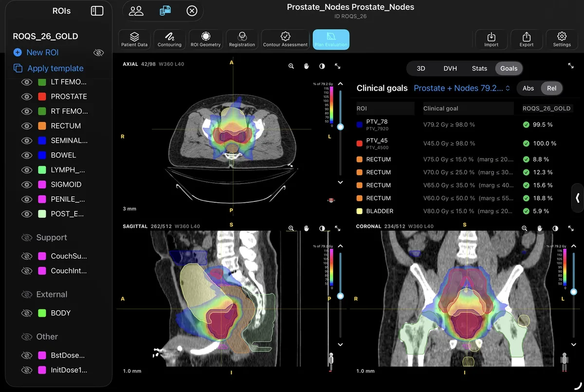Click the orientation figure in coronal view
The image size is (584, 392).
565,361
